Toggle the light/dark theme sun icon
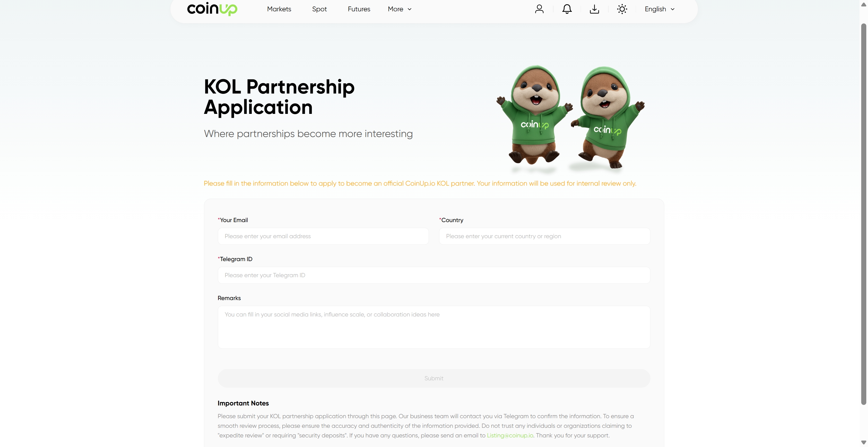 pos(622,9)
